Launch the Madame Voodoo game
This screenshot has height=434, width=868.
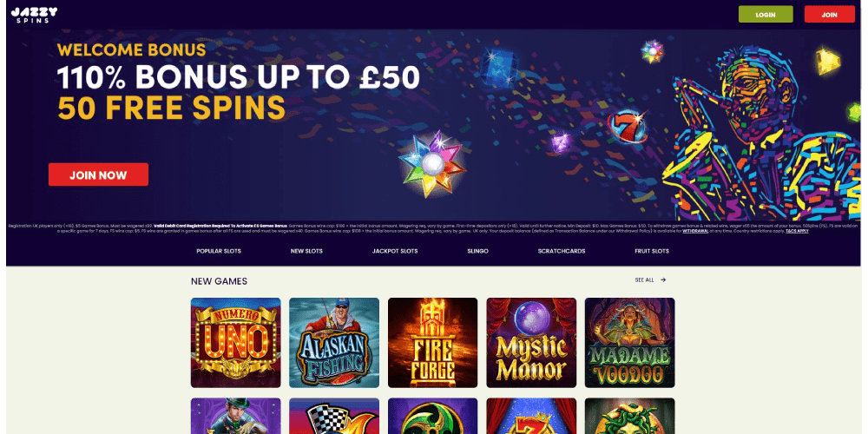(x=630, y=343)
